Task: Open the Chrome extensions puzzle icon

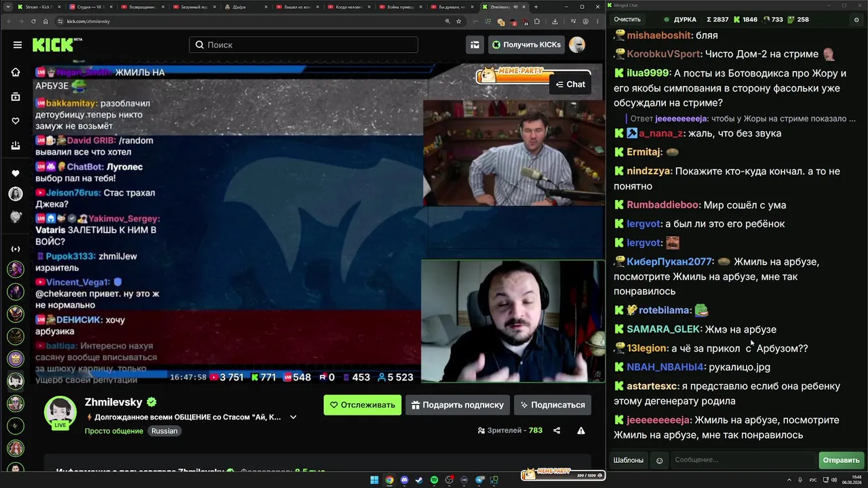Action: coord(536,21)
